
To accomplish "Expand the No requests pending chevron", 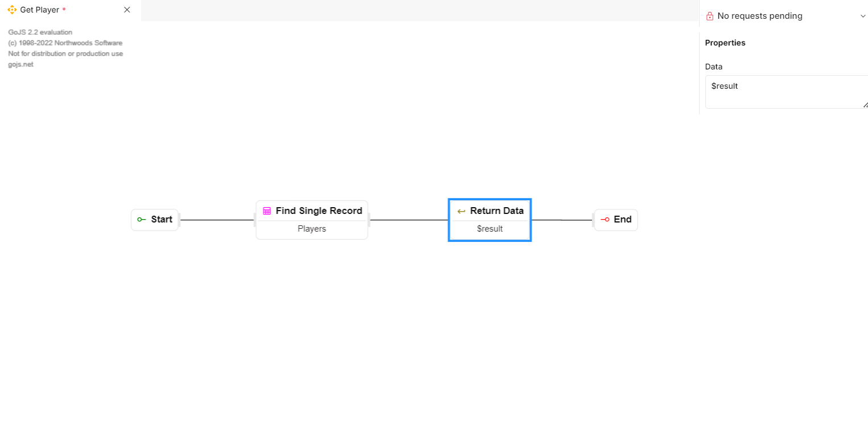I will point(862,17).
